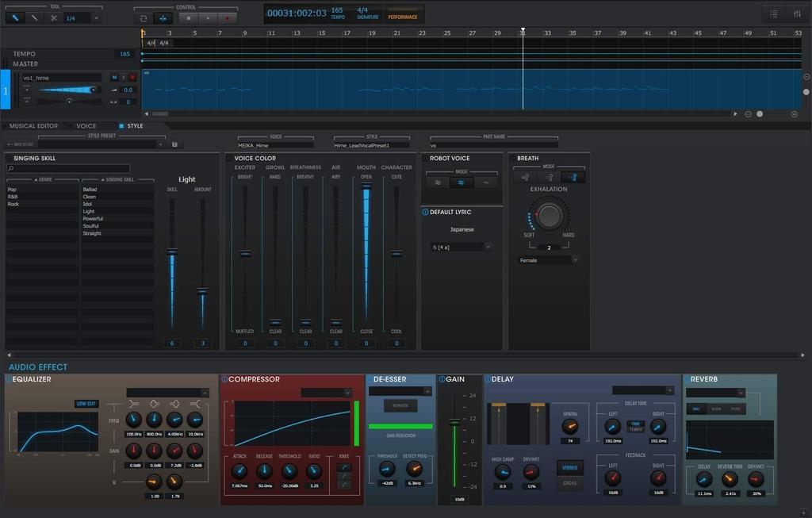Expand the Female breath type dropdown
Image resolution: width=812 pixels, height=518 pixels.
(549, 259)
